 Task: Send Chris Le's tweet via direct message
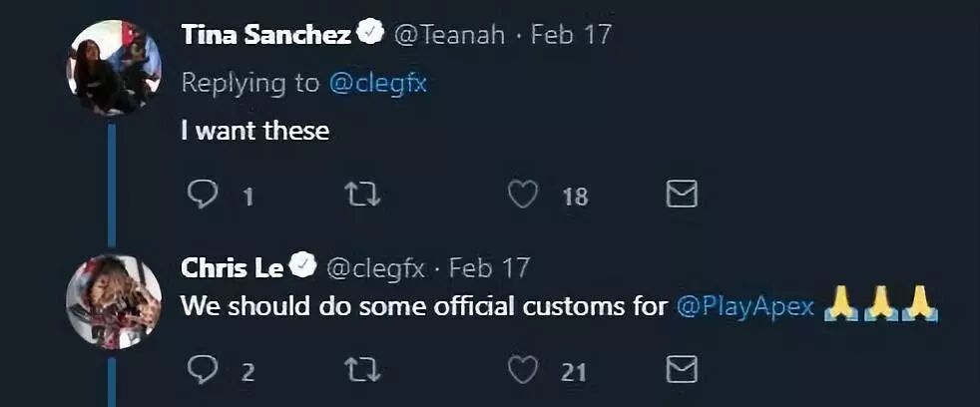682,369
